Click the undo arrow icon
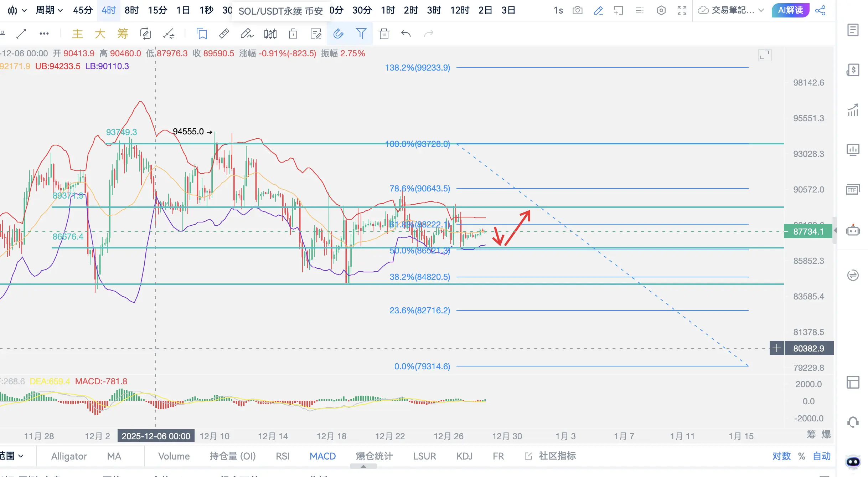 406,34
